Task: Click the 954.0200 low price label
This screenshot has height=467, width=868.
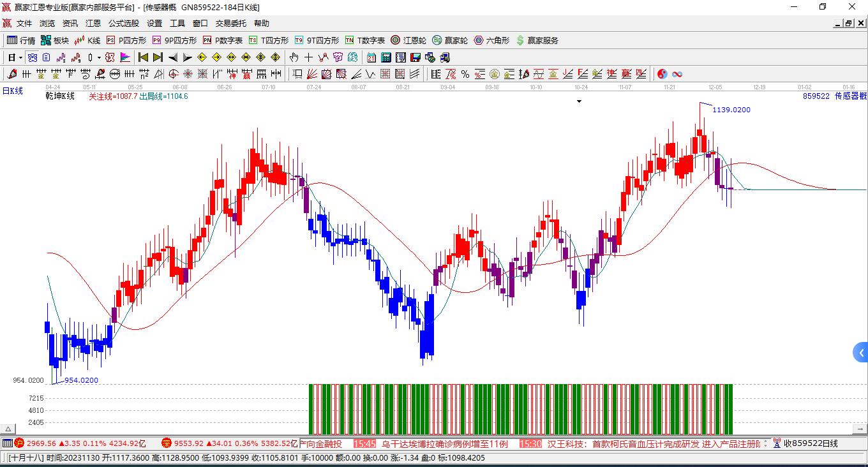Action: click(x=81, y=380)
